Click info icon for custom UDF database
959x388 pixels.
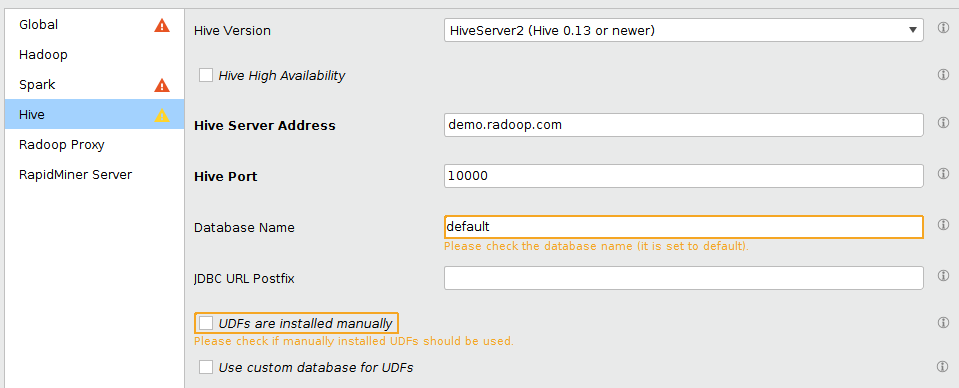click(x=944, y=367)
